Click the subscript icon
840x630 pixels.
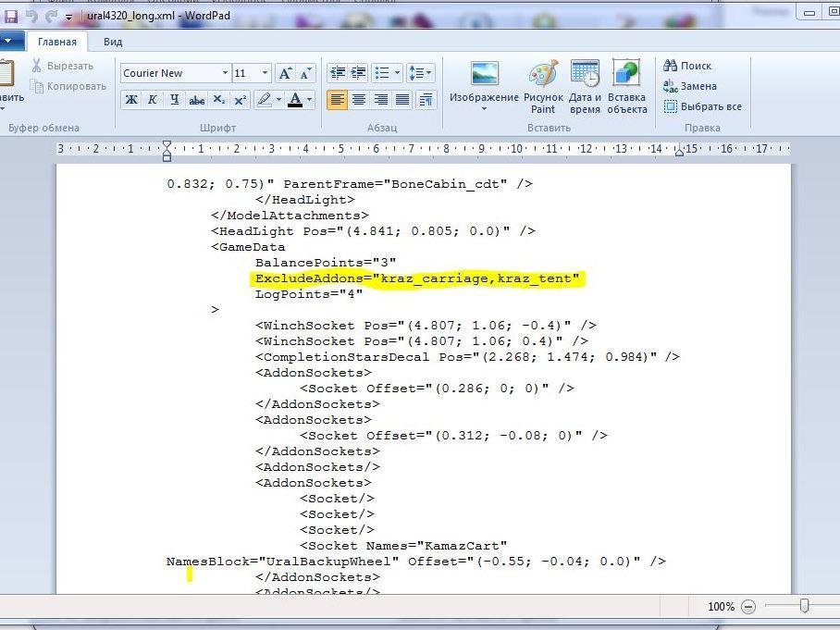coord(218,100)
